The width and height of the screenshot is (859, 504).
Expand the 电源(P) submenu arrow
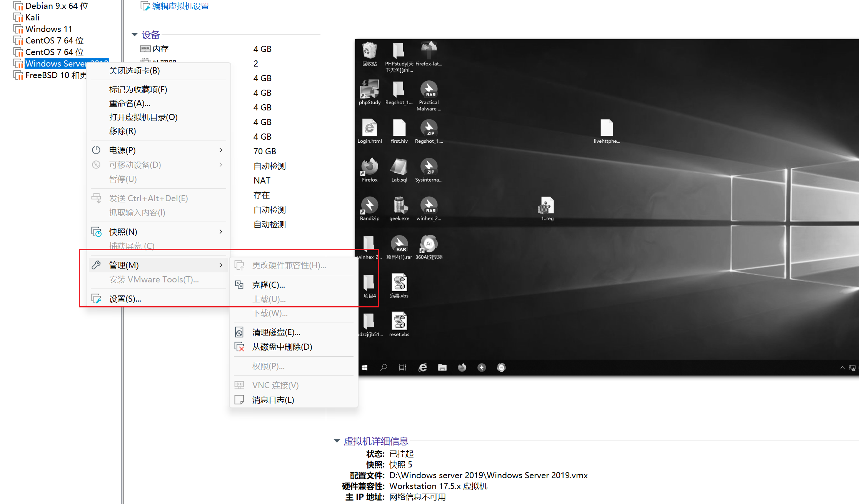[221, 150]
